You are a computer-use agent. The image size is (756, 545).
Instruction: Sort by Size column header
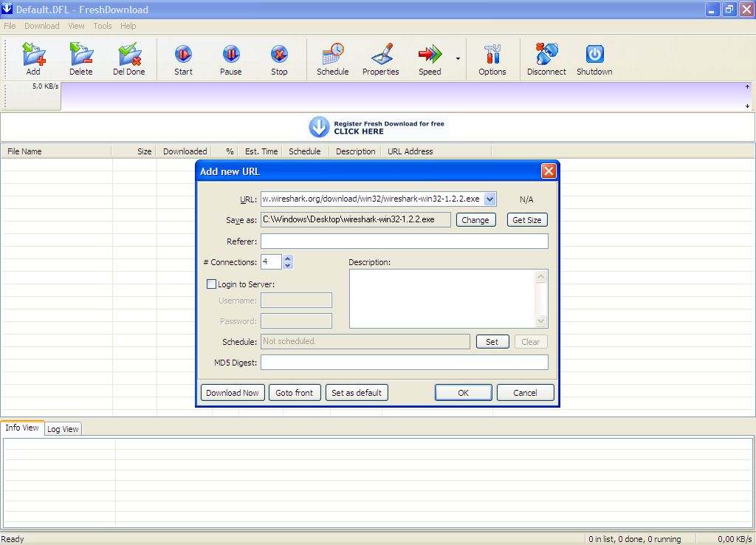pyautogui.click(x=134, y=151)
